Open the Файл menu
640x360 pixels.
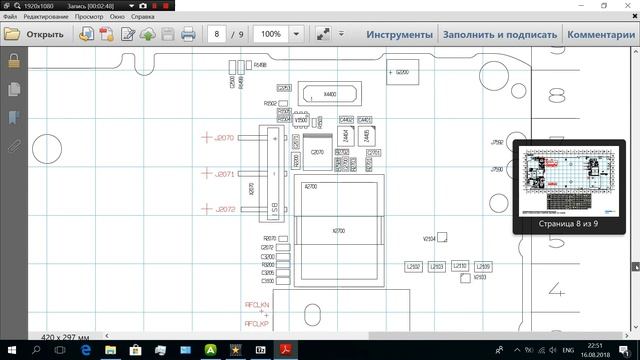click(x=10, y=17)
